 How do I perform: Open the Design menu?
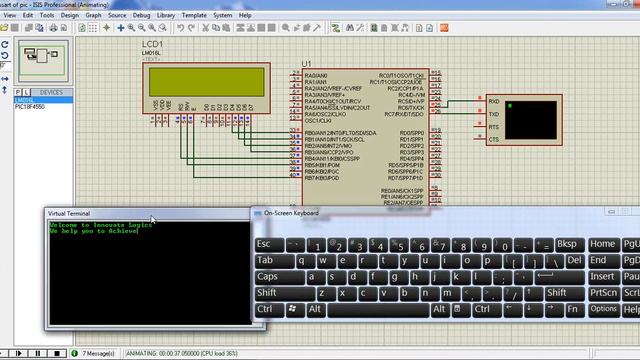[70, 15]
